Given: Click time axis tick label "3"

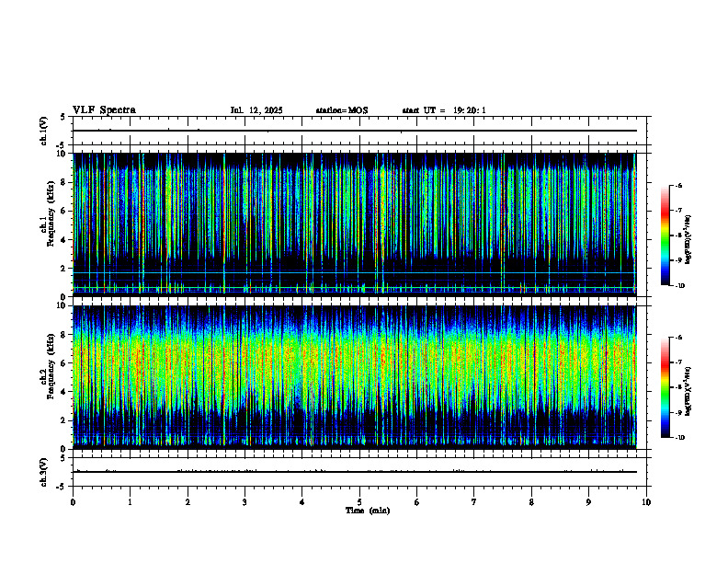Looking at the screenshot, I should click(245, 502).
